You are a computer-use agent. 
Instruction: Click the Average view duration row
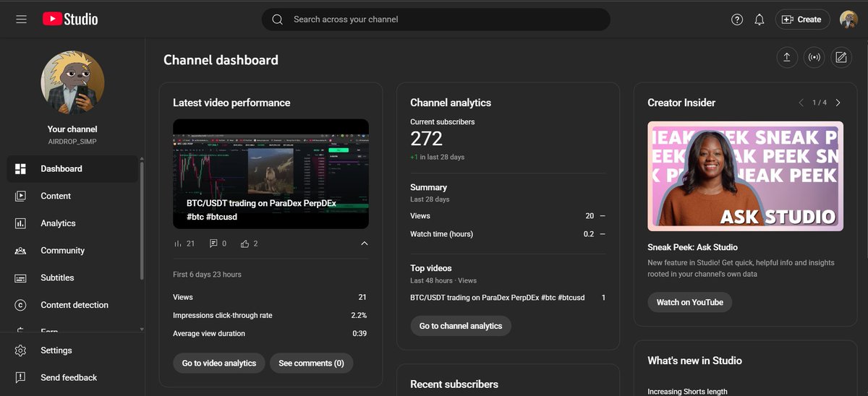(270, 333)
